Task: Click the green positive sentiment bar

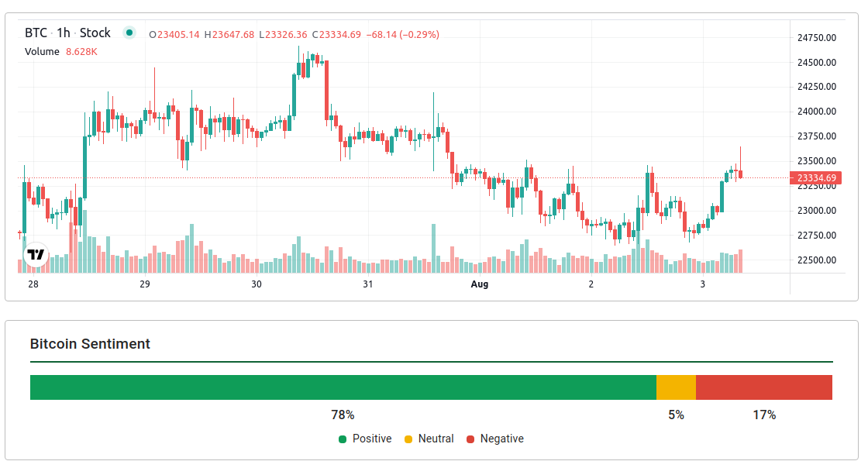Action: 343,387
